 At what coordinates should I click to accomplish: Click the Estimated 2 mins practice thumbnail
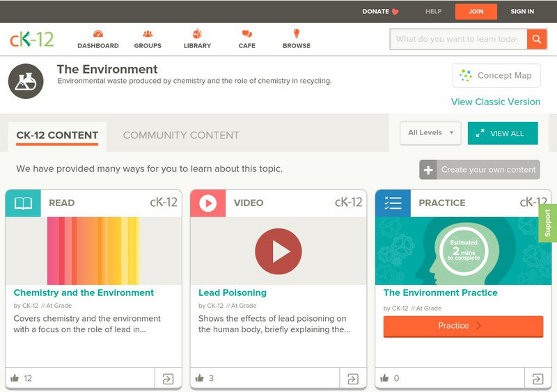tap(463, 251)
